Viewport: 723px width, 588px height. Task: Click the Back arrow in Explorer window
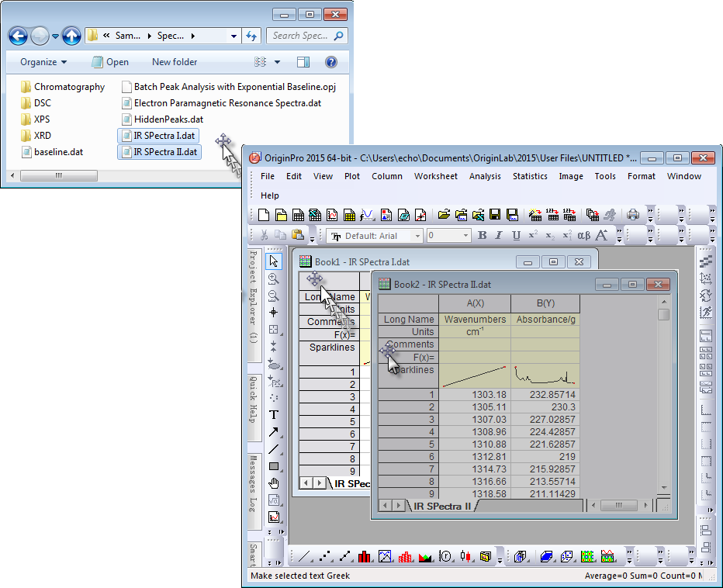pos(19,36)
